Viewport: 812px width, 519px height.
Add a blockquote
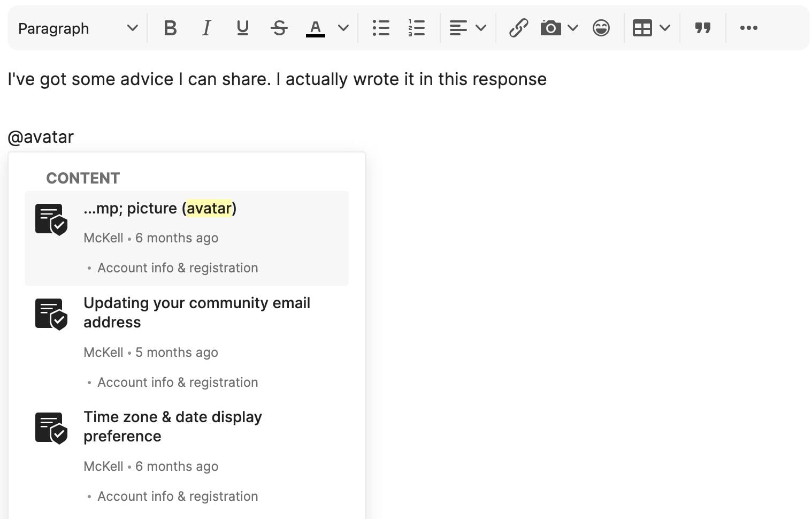[702, 28]
